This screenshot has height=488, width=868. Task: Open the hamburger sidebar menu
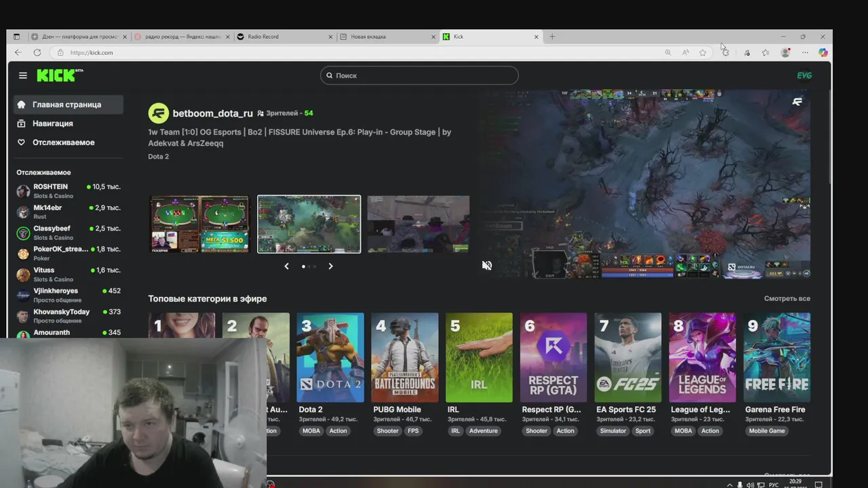(x=23, y=75)
